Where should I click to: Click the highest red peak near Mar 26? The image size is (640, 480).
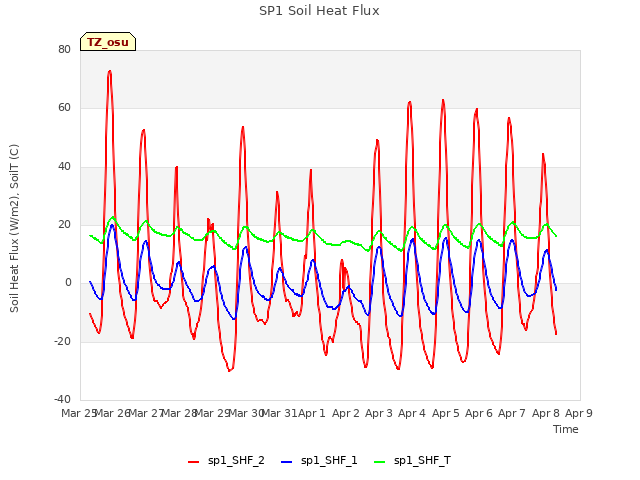pyautogui.click(x=109, y=71)
